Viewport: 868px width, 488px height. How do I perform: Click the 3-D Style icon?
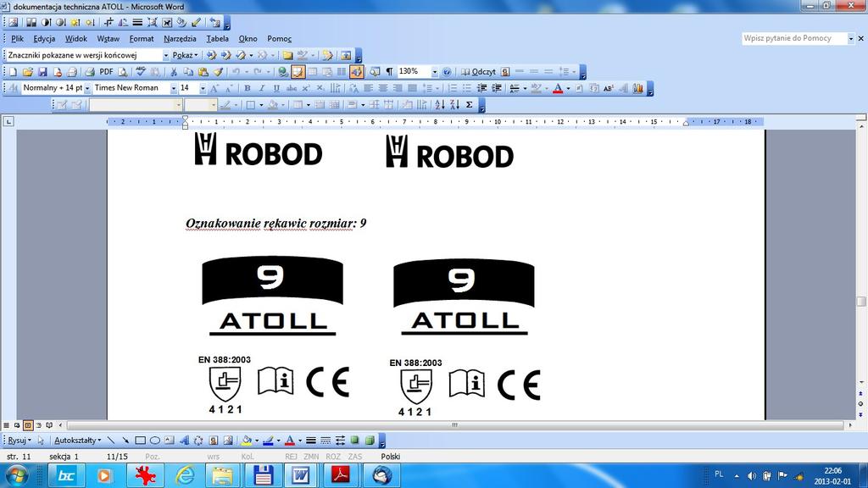370,441
